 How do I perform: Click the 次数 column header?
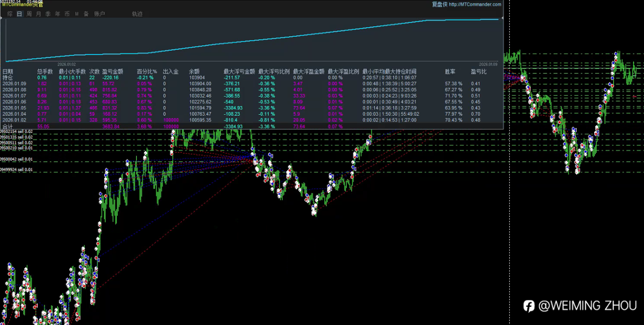95,72
